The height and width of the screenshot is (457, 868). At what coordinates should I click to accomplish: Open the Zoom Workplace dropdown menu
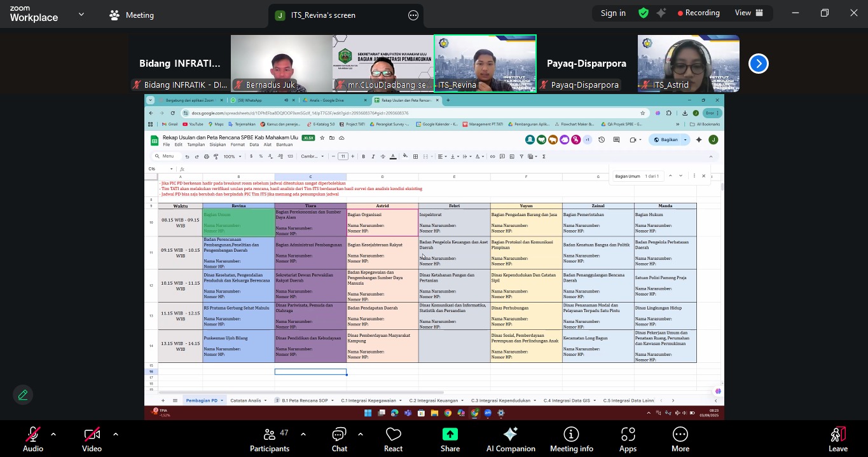[x=81, y=13]
